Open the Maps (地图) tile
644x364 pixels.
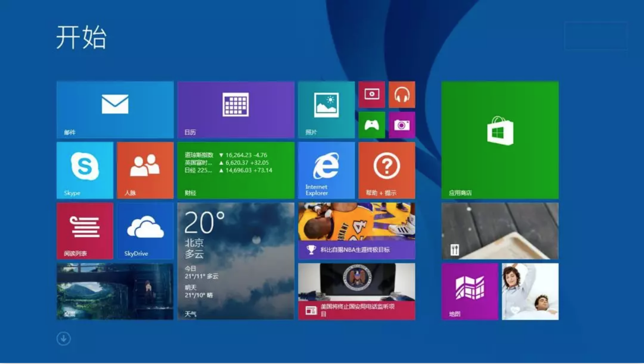click(470, 291)
